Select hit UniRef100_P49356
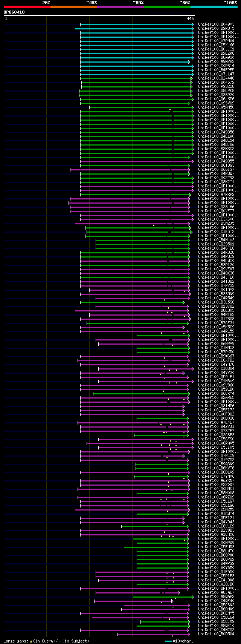Screen dimensions: 241x644 coord(216,132)
